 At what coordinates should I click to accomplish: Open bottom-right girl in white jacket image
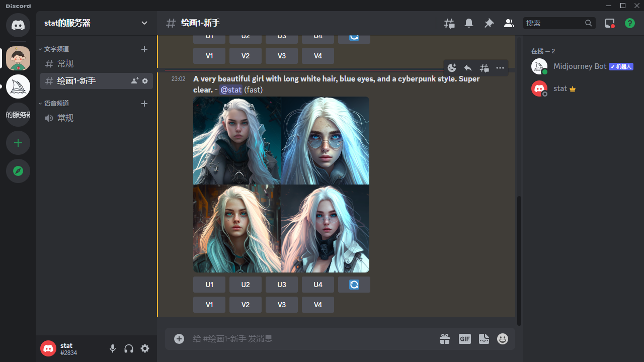pyautogui.click(x=325, y=228)
